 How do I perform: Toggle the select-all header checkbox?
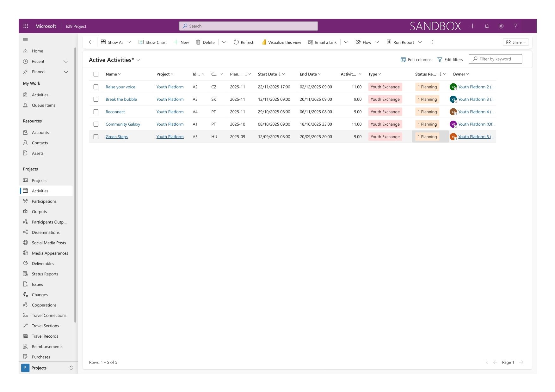[96, 74]
